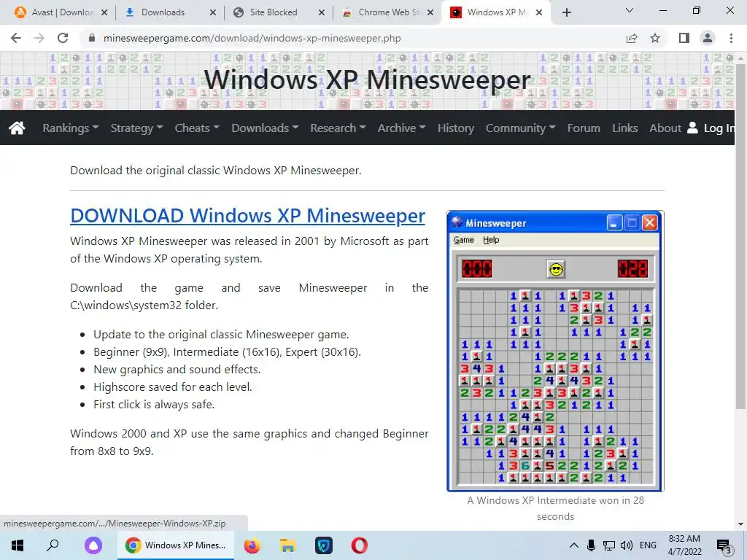Screen dimensions: 747x560
Task: Expand the Rankings menu
Action: click(x=71, y=128)
